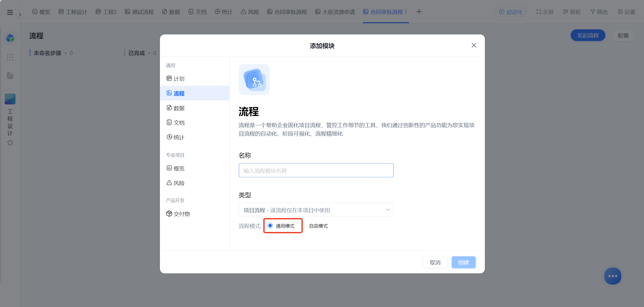The width and height of the screenshot is (644, 307).
Task: Open the chat bubble help button
Action: tap(613, 276)
